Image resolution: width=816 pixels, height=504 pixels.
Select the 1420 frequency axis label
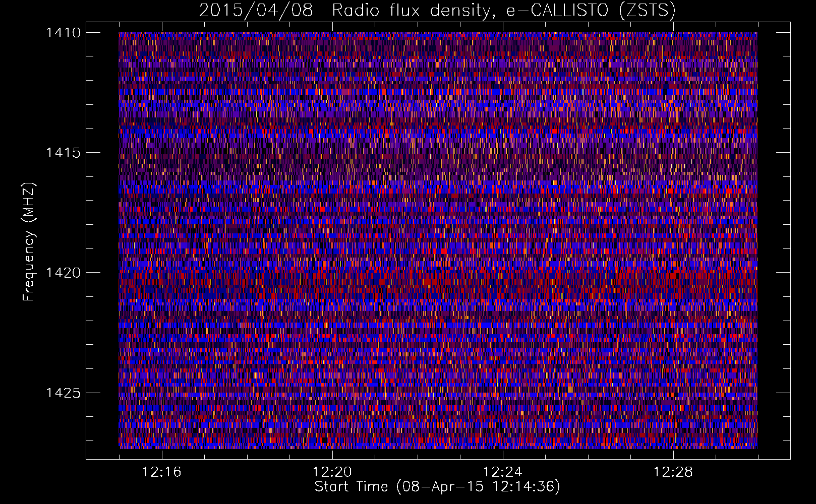63,273
